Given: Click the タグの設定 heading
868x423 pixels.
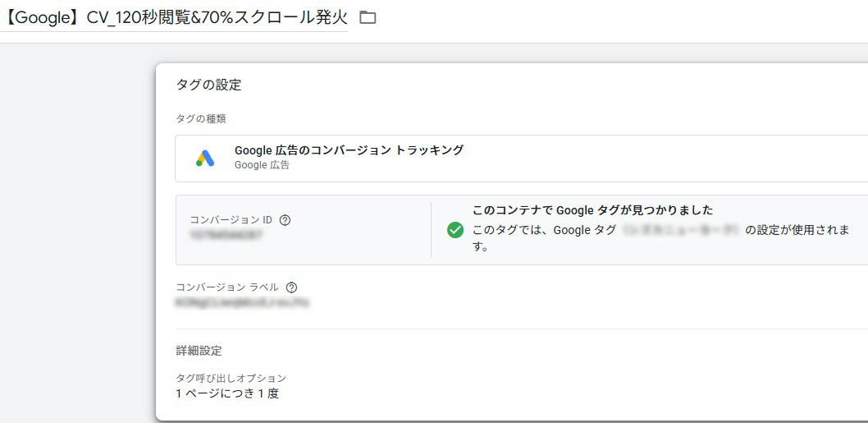Looking at the screenshot, I should tap(208, 85).
